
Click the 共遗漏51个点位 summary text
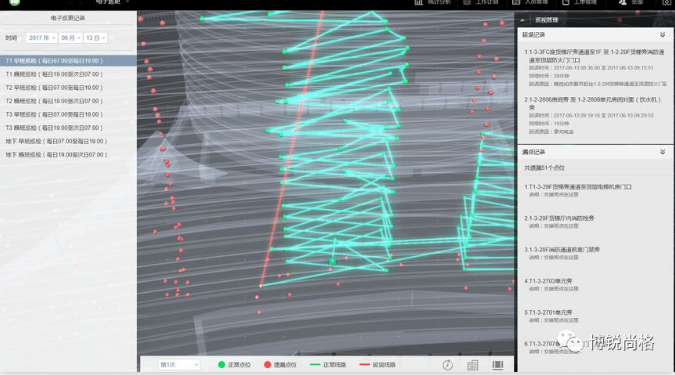544,168
